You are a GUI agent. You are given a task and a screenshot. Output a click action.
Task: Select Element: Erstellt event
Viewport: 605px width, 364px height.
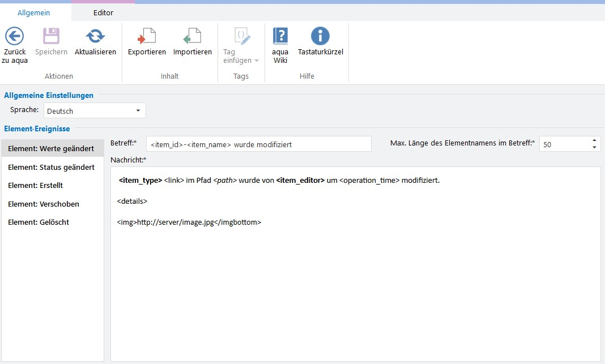pos(36,186)
